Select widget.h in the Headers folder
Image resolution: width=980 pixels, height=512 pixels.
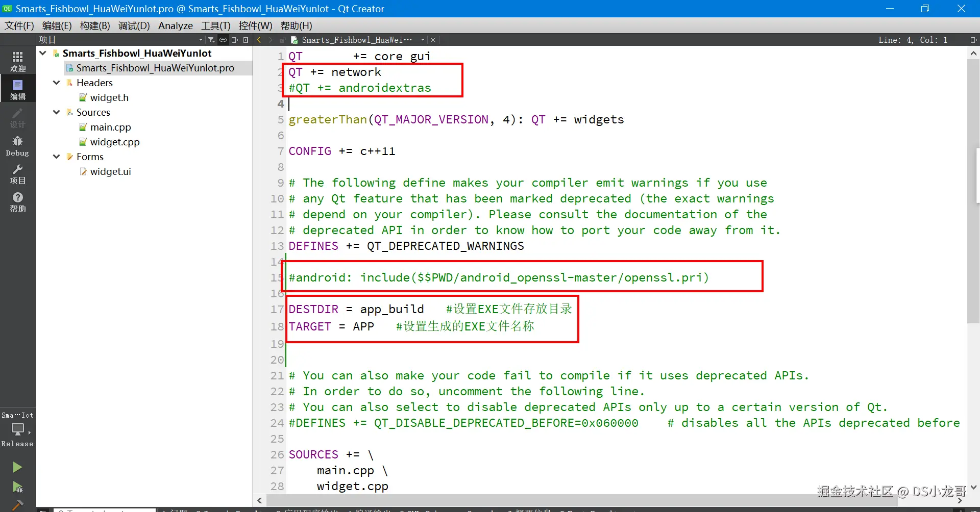(x=109, y=97)
